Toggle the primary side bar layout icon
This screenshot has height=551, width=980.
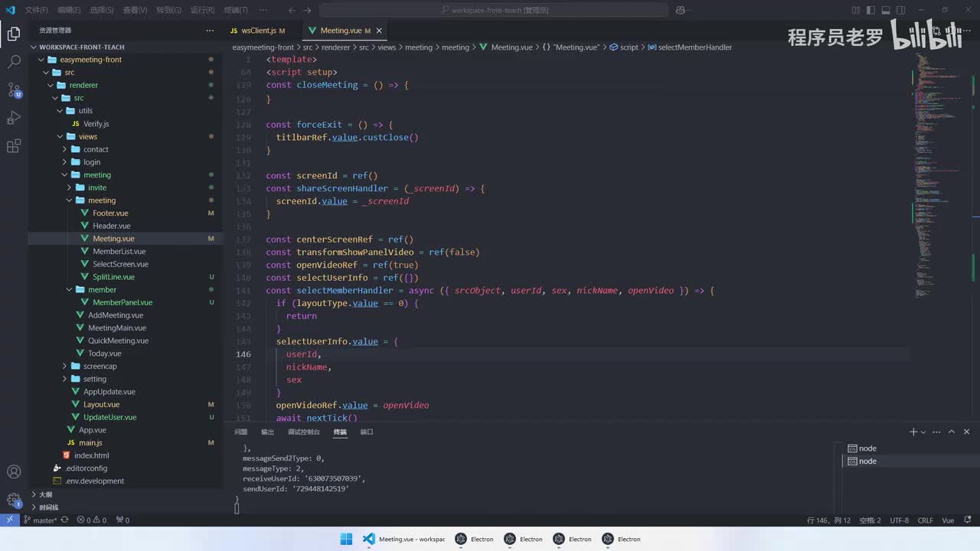pos(871,10)
